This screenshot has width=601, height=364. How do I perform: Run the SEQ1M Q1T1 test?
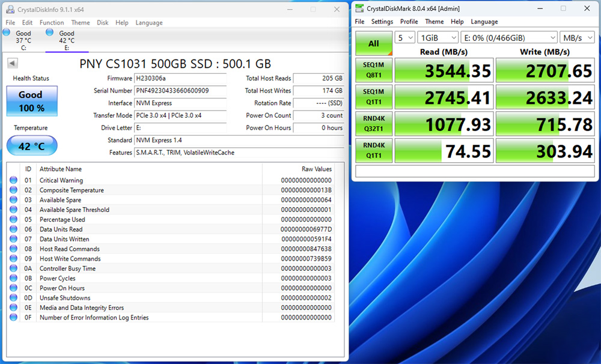pos(374,97)
